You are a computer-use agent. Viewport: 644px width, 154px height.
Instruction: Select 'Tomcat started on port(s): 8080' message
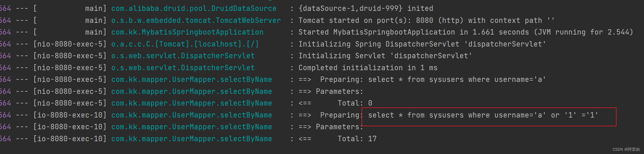(366, 20)
